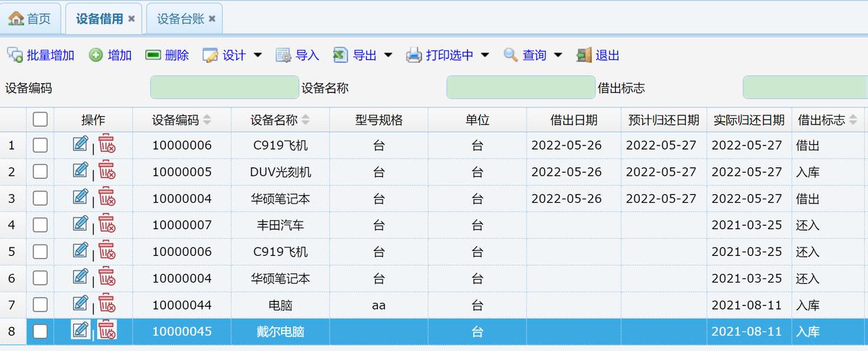Click the 删除 delete toolbar icon

pos(153,55)
